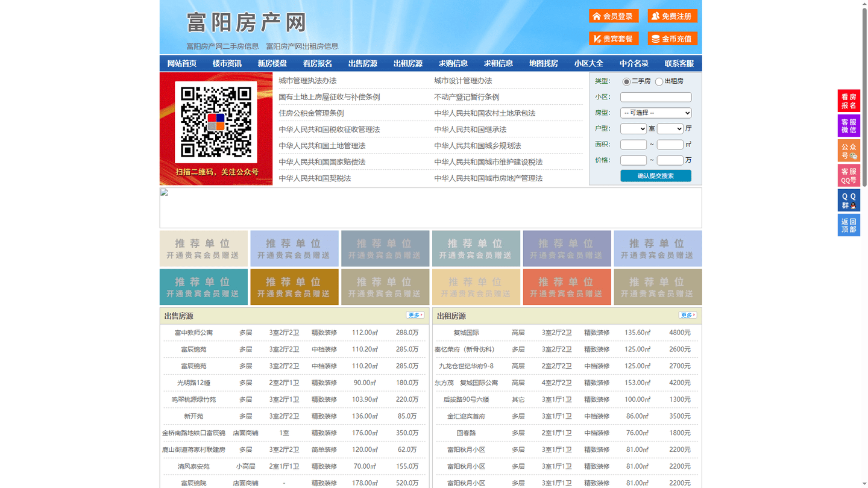The image size is (868, 488).
Task: Click the 客服微信 purple side icon
Action: 849,125
